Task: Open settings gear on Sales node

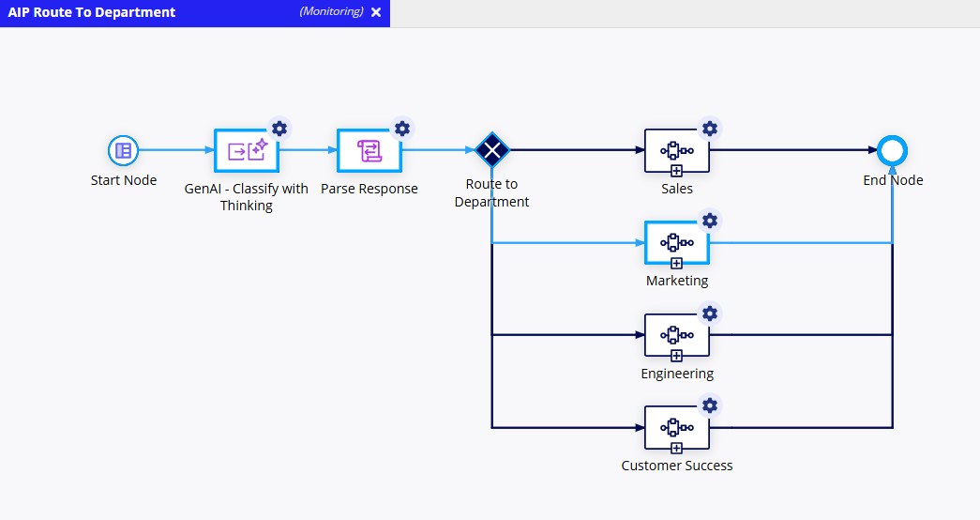Action: click(710, 129)
